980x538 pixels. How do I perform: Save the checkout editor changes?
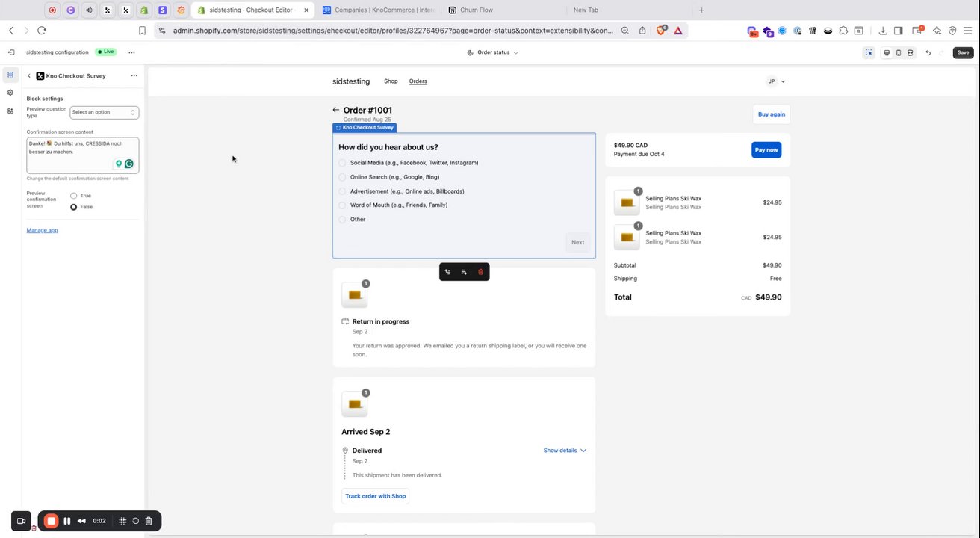coord(963,52)
